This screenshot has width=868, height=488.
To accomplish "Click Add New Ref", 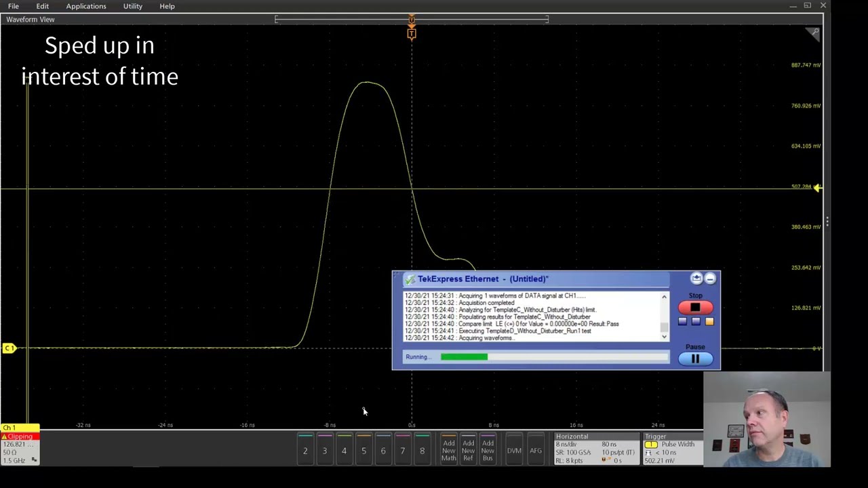I will 468,450.
